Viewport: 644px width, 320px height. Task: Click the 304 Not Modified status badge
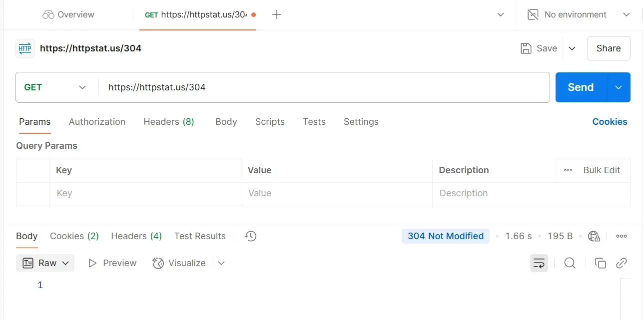[446, 236]
